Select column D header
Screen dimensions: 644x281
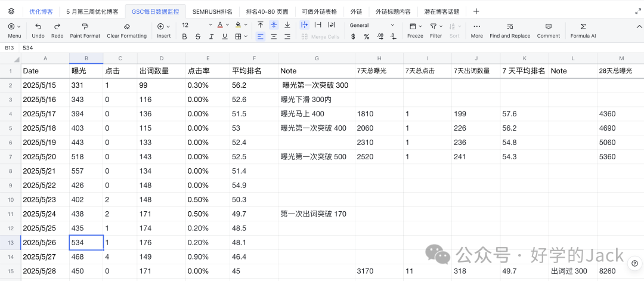tap(162, 58)
